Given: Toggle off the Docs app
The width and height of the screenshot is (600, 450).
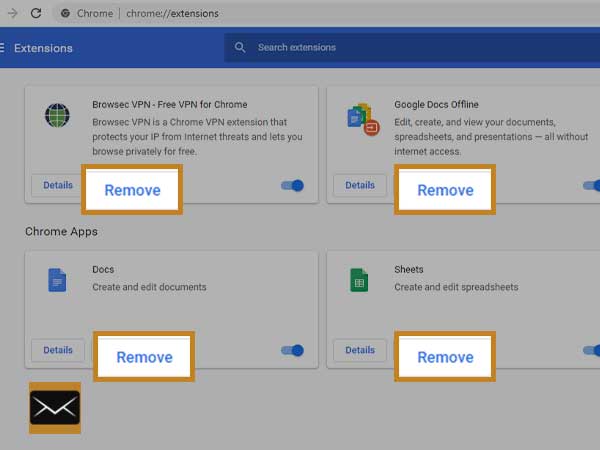Looking at the screenshot, I should point(293,351).
